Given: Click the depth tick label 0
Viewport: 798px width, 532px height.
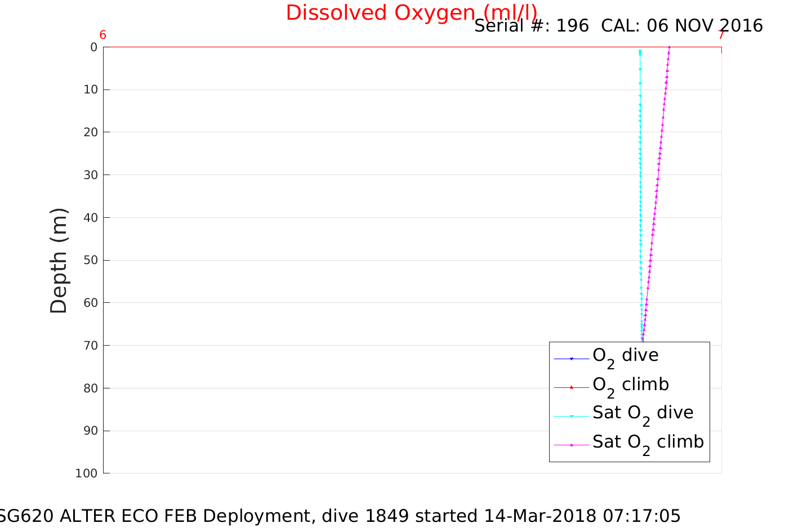Looking at the screenshot, I should 93,47.
